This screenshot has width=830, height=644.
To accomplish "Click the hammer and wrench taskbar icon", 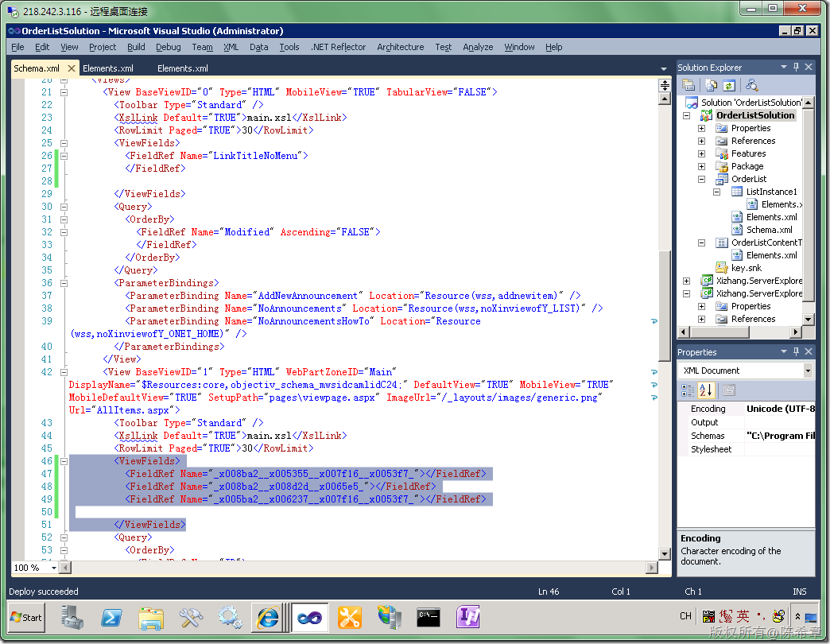I will point(191,617).
